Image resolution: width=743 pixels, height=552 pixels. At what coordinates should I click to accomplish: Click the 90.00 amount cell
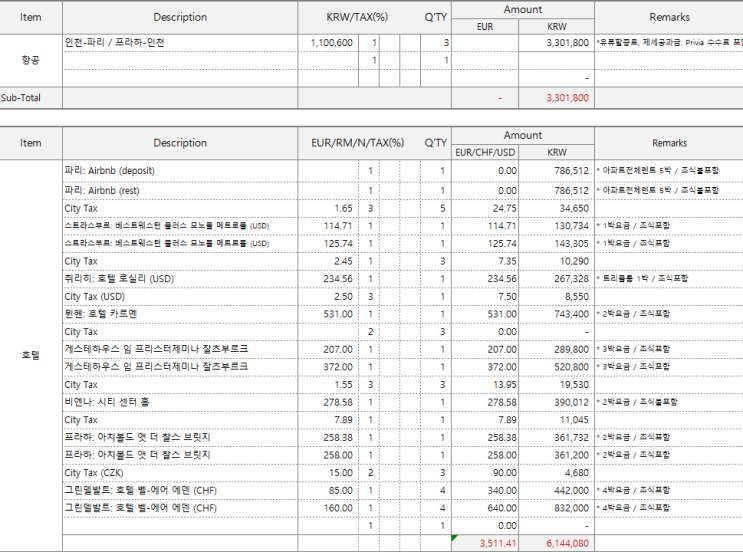(x=485, y=473)
